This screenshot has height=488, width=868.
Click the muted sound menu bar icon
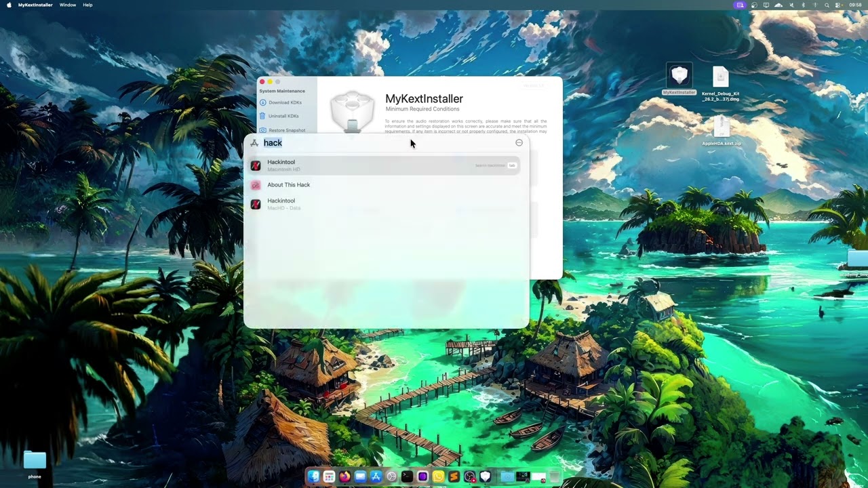point(791,5)
